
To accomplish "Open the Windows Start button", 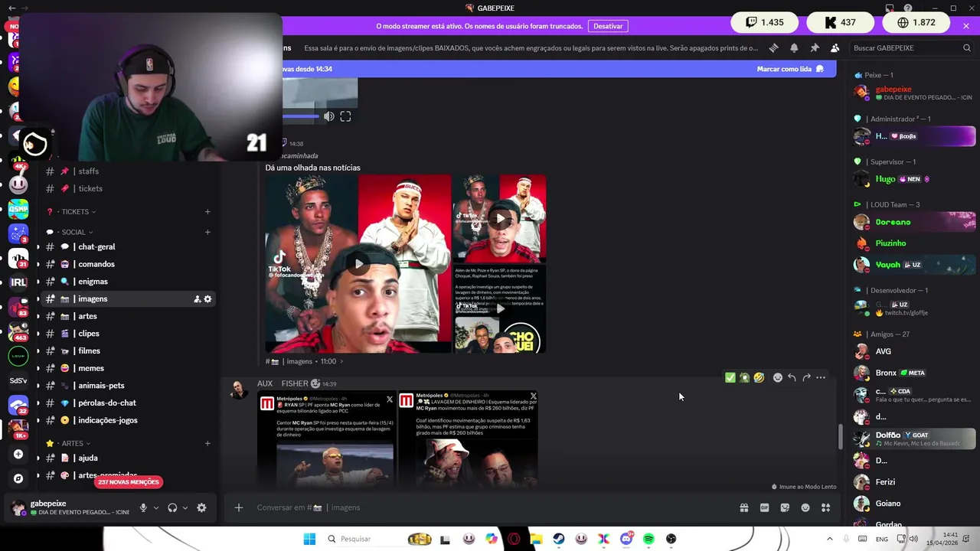I will (x=309, y=539).
